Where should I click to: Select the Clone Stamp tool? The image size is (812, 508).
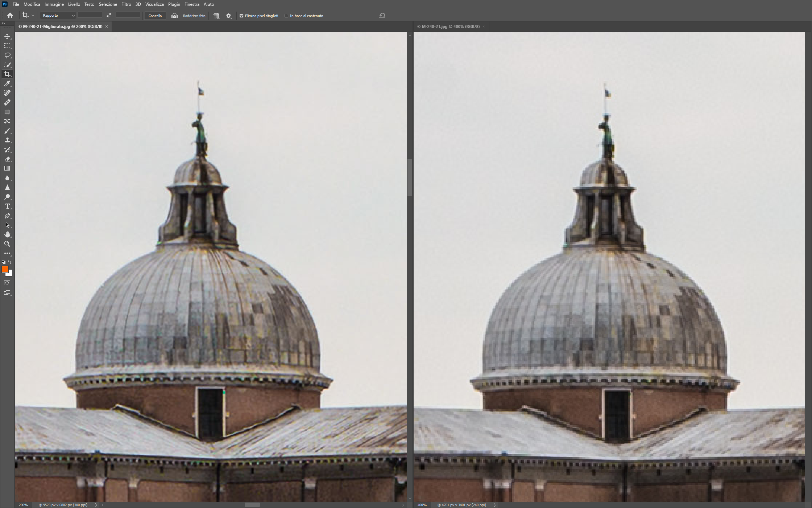(x=7, y=140)
